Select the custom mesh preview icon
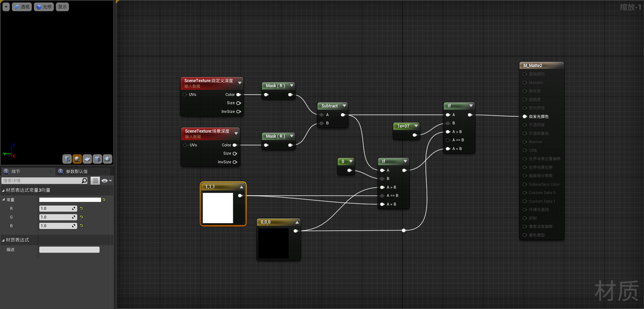Image resolution: width=644 pixels, height=309 pixels. [x=107, y=159]
